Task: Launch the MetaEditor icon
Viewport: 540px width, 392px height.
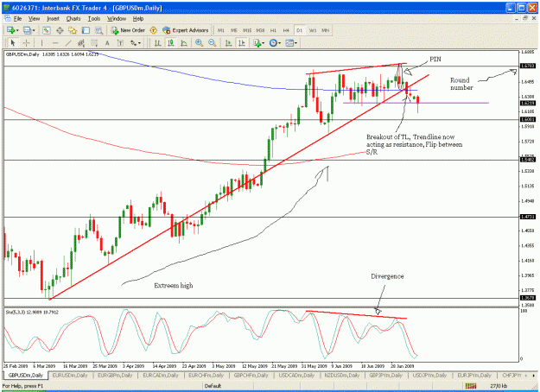Action: pos(154,30)
